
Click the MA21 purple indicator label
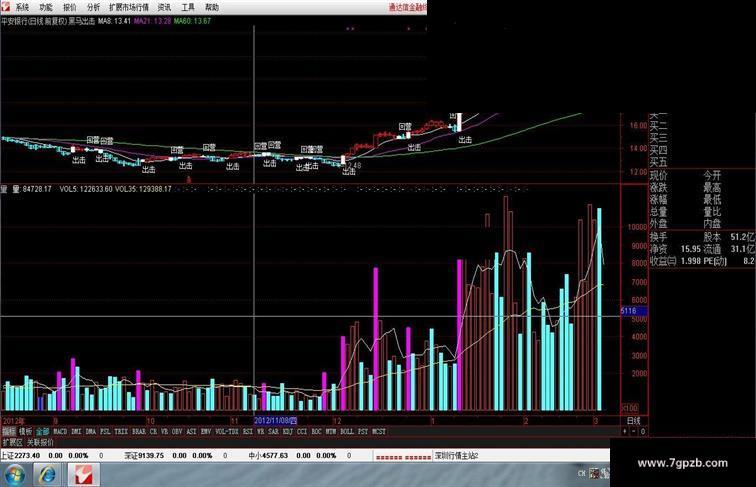click(x=152, y=21)
